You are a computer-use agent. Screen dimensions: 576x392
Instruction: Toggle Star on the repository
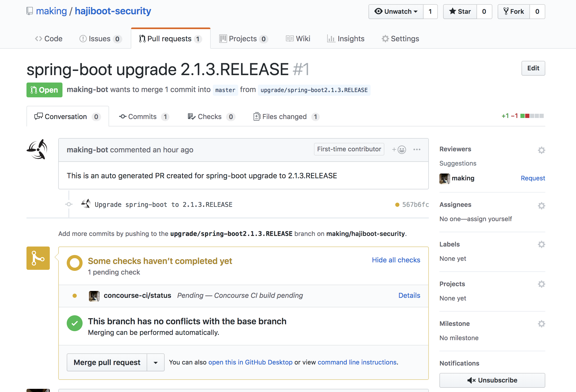[460, 12]
